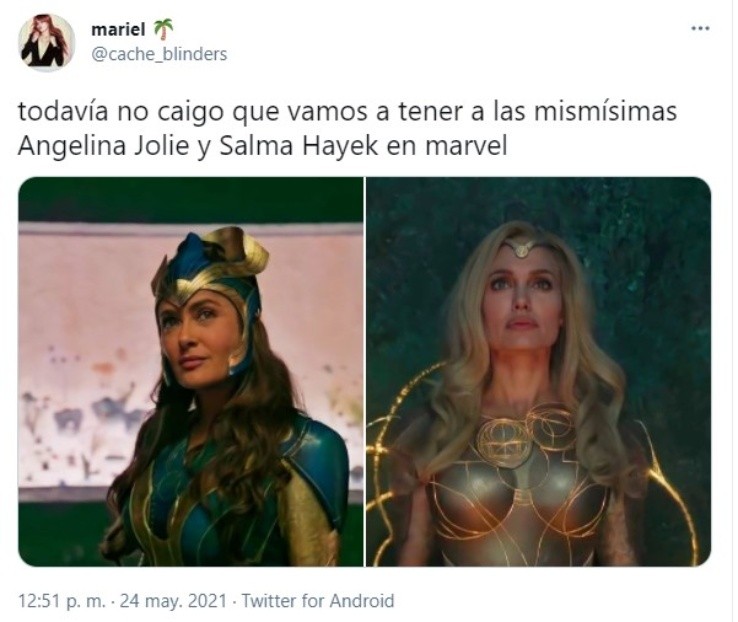
Task: Click the blue and gold helmet in left photo
Action: pos(209,278)
